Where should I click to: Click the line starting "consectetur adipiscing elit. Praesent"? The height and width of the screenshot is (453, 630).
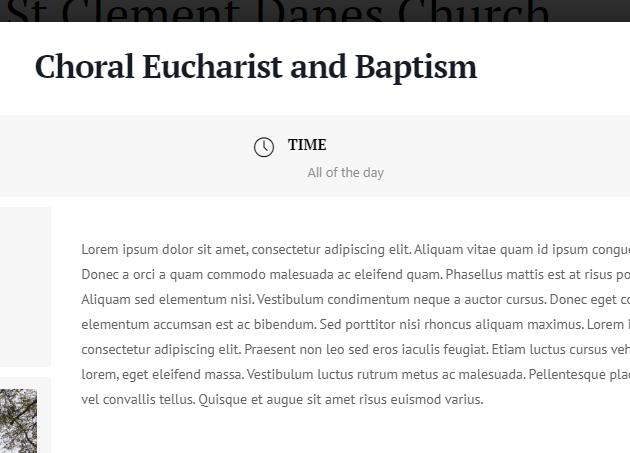[356, 349]
